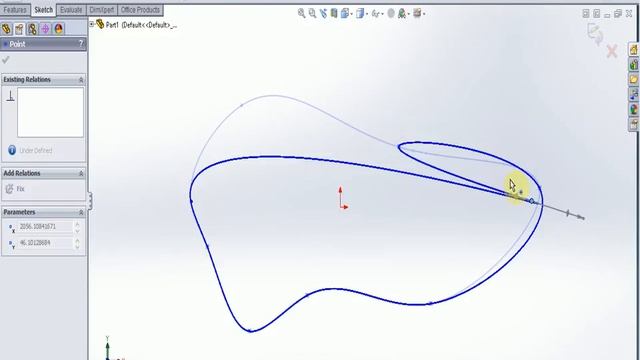640x360 pixels.
Task: Expand the Part1 flyout tree node
Action: 92,24
